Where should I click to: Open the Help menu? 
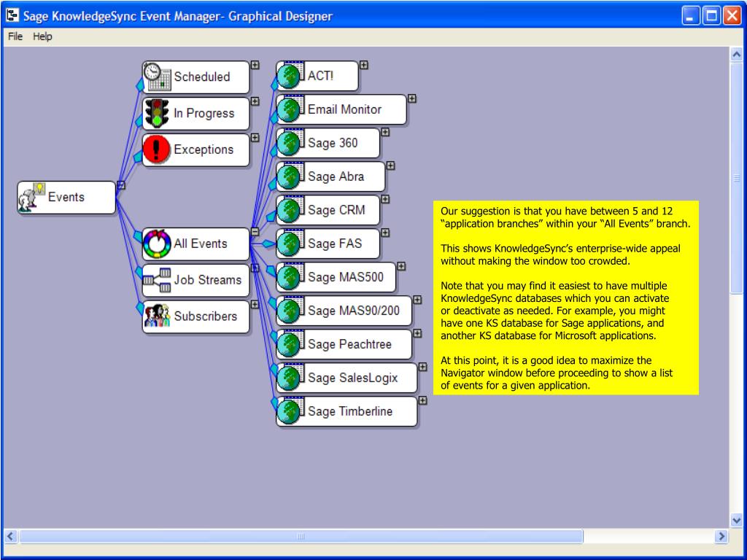(x=42, y=36)
